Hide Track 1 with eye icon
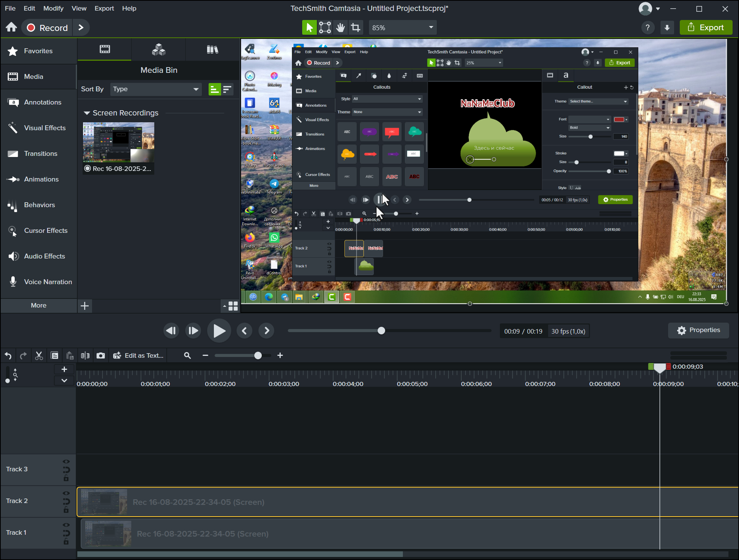Image resolution: width=739 pixels, height=560 pixels. (x=66, y=525)
